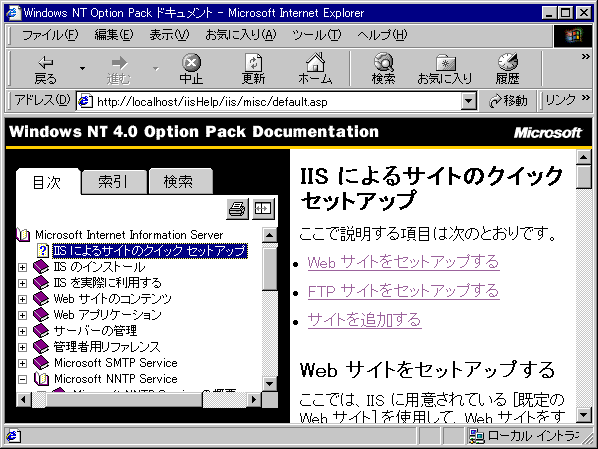The width and height of the screenshot is (598, 449).
Task: Click the book icon for Web サイトのコンテンツ
Action: (x=41, y=299)
